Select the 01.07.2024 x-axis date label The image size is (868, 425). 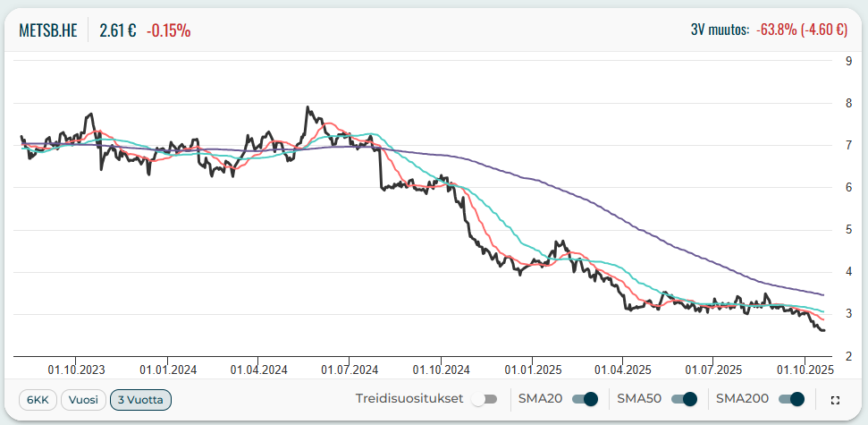pos(350,368)
